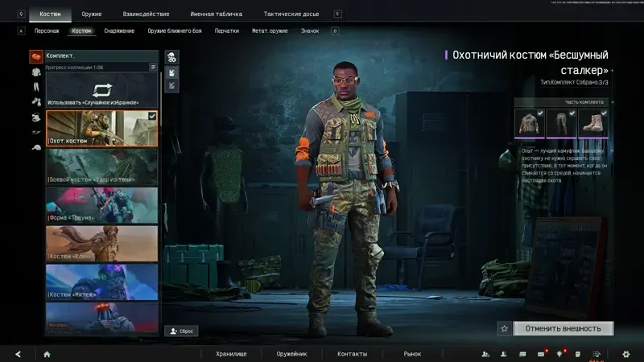Screen dimensions: 644x362
Task: Select jacket thumbnail in set parts
Action: coord(530,124)
